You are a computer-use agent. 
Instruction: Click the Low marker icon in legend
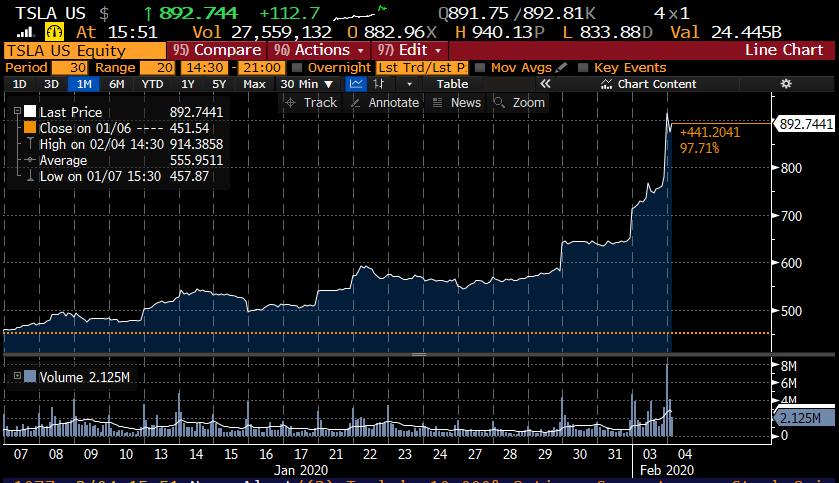30,176
